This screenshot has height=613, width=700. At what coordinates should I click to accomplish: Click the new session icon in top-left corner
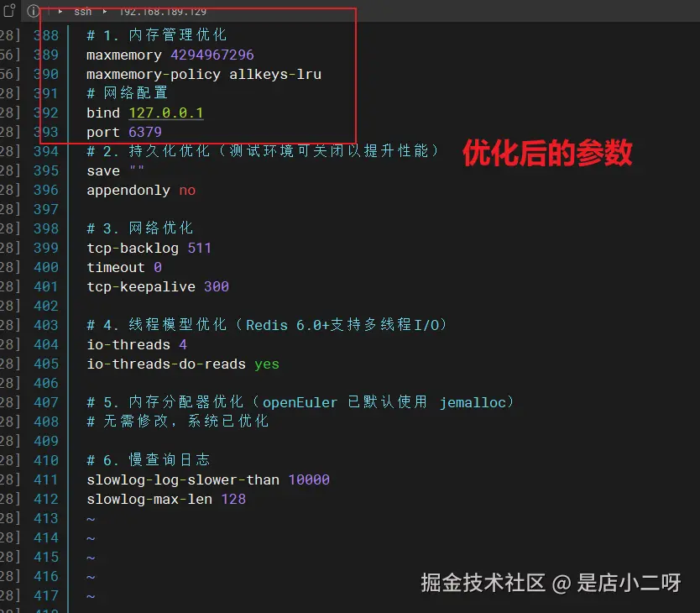[9, 10]
